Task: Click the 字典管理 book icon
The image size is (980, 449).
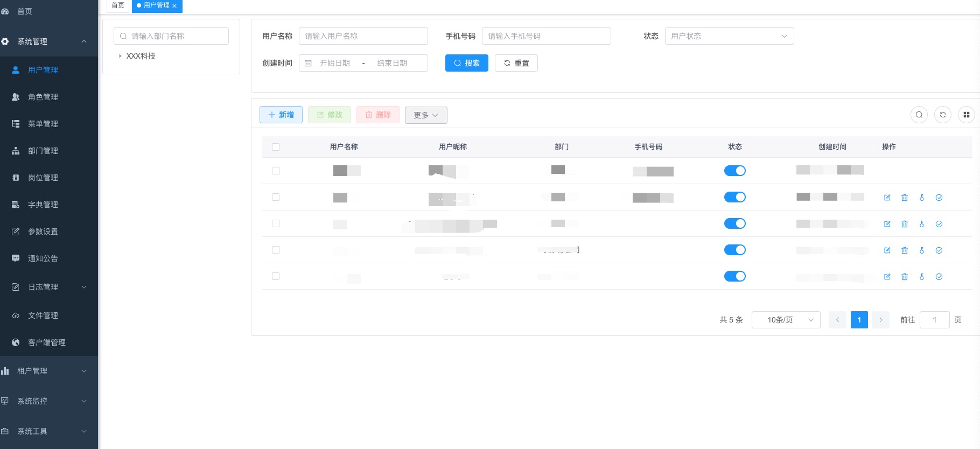Action: pyautogui.click(x=16, y=205)
